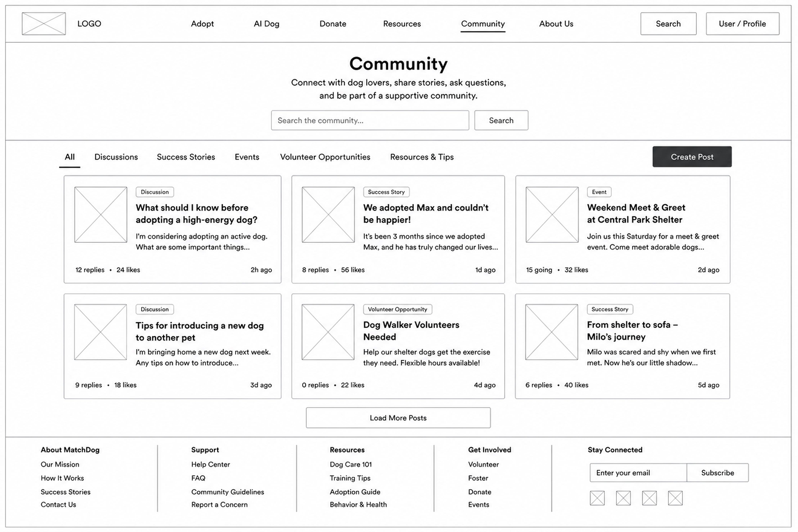
Task: Open How It Works footer link
Action: pos(62,478)
